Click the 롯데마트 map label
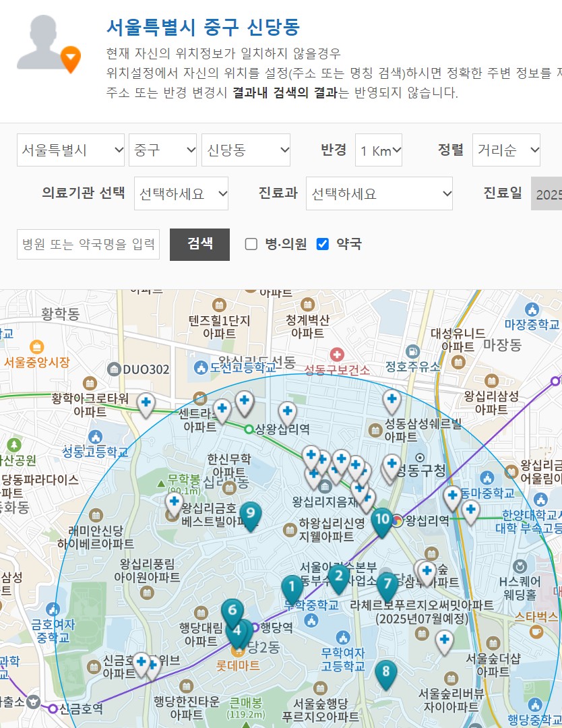562x728 pixels. pyautogui.click(x=238, y=666)
